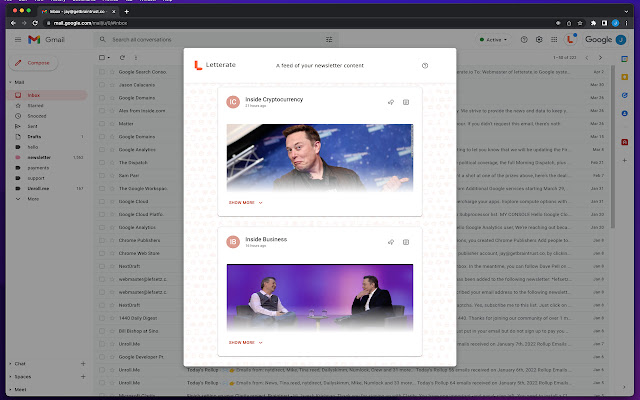The height and width of the screenshot is (400, 640).
Task: Tick checkbox for Alex from Inside.com email
Action: pyautogui.click(x=102, y=111)
